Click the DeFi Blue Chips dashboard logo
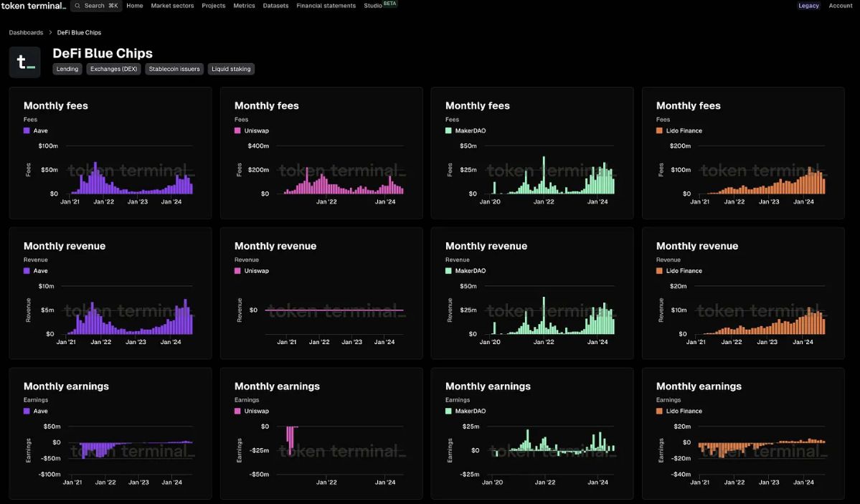860x504 pixels. tap(24, 62)
